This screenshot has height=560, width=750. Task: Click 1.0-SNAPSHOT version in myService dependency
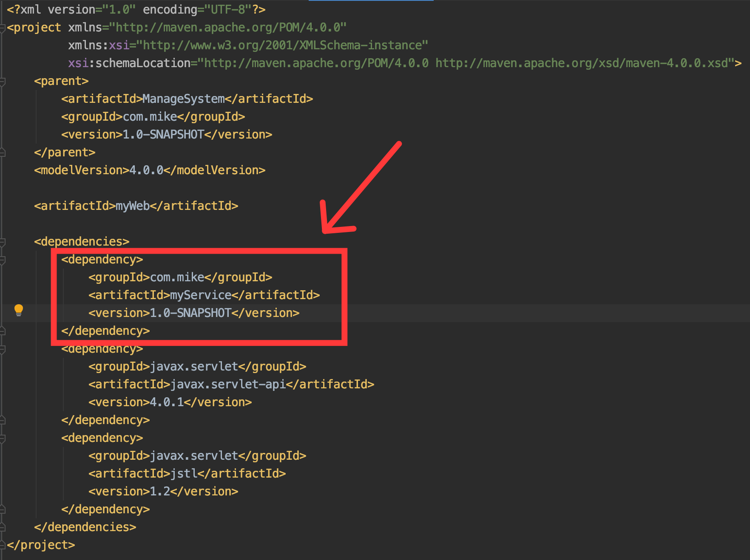(190, 313)
